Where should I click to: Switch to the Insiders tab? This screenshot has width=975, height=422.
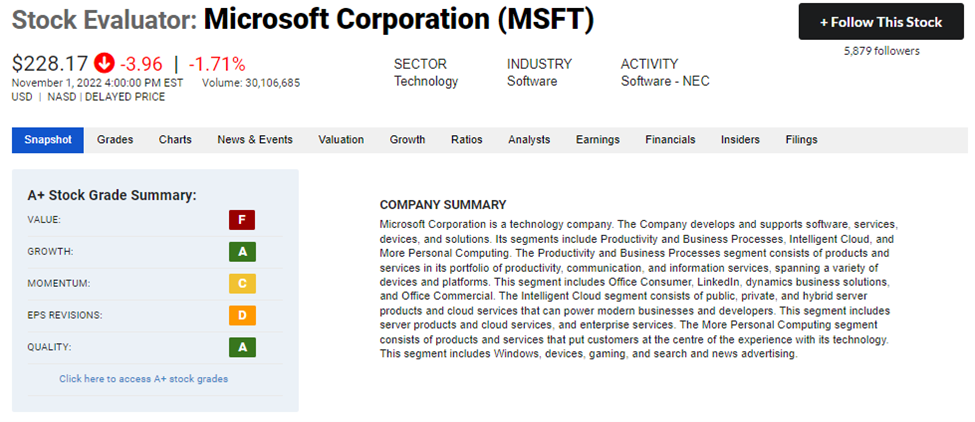(x=741, y=140)
